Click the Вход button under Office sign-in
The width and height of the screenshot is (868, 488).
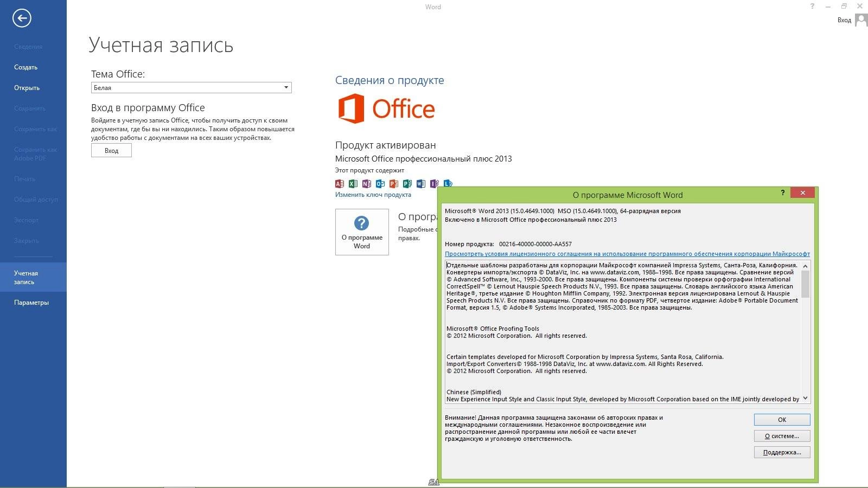(111, 151)
